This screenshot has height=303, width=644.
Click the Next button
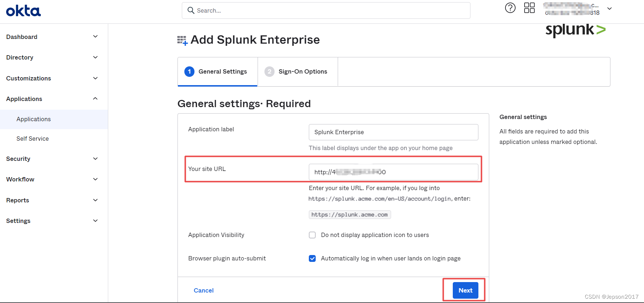click(465, 290)
